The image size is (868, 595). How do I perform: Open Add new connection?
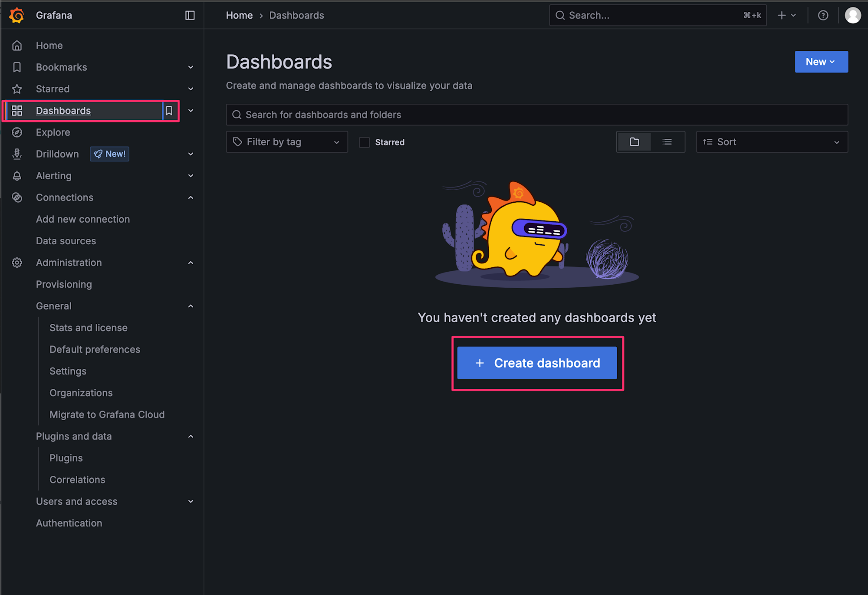(x=83, y=219)
